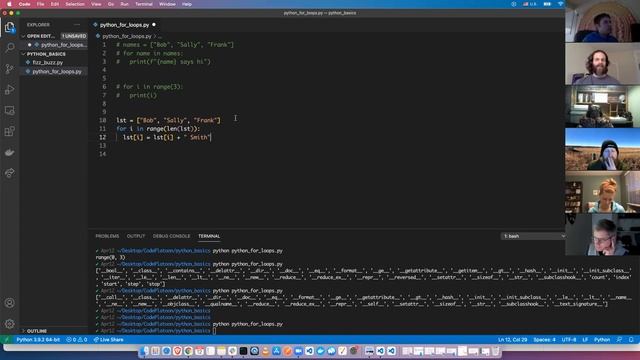Change the LF end of line sequence
Image resolution: width=640 pixels, height=360 pixels.
[x=585, y=340]
